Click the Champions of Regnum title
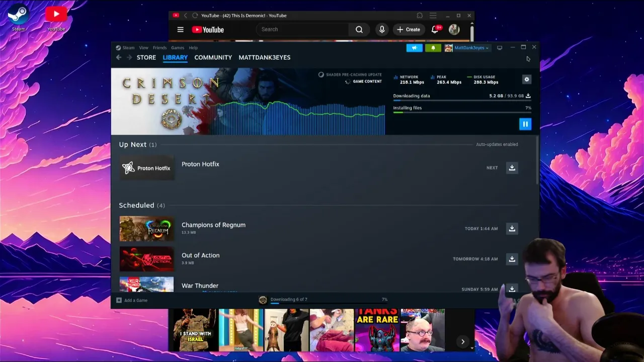This screenshot has height=362, width=644. (213, 225)
